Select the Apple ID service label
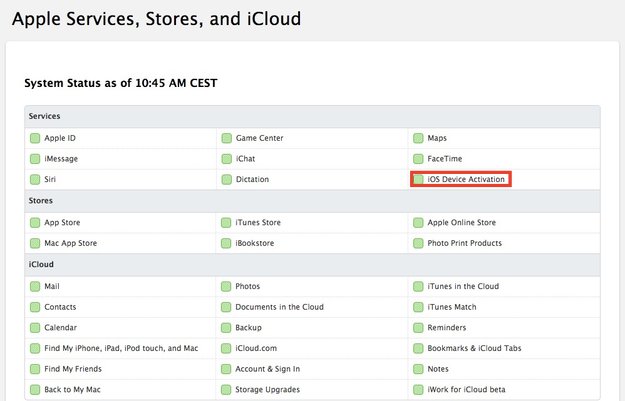This screenshot has width=625, height=401. [60, 138]
